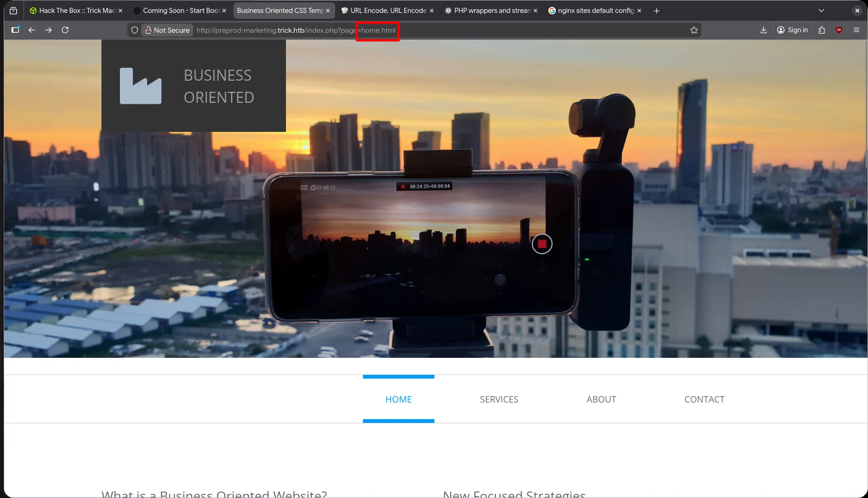Switch to PHP wrappers and streams tab
Screen dimensions: 868x498
tap(491, 11)
